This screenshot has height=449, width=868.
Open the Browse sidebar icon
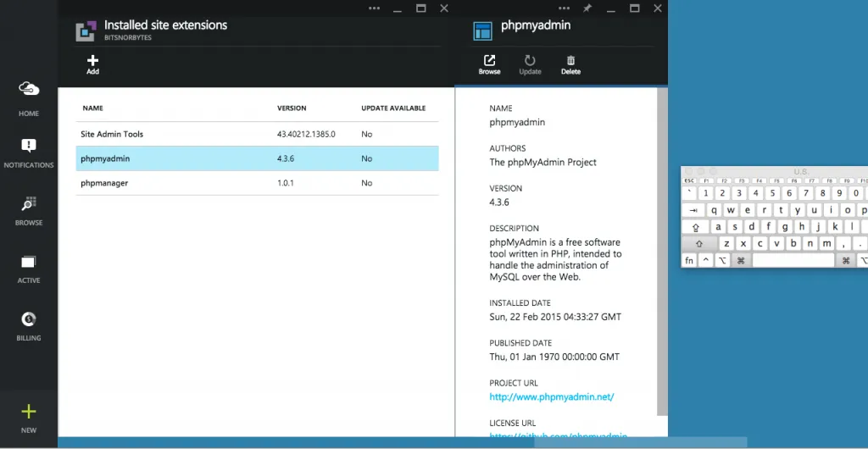(x=29, y=203)
